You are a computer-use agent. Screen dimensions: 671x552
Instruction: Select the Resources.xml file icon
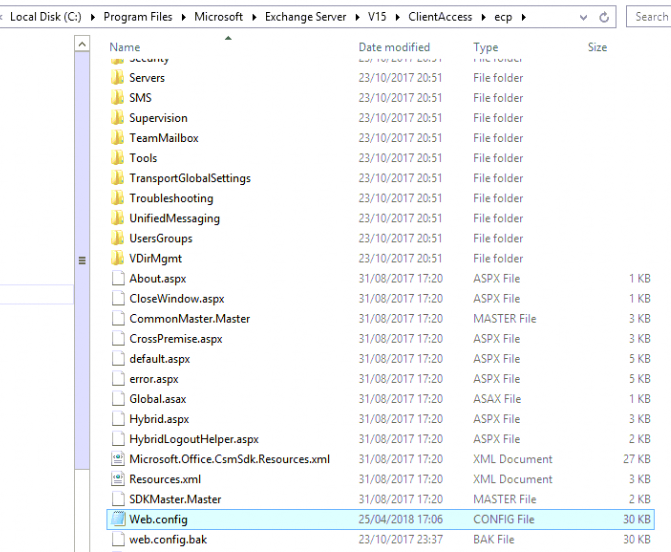[x=118, y=479]
